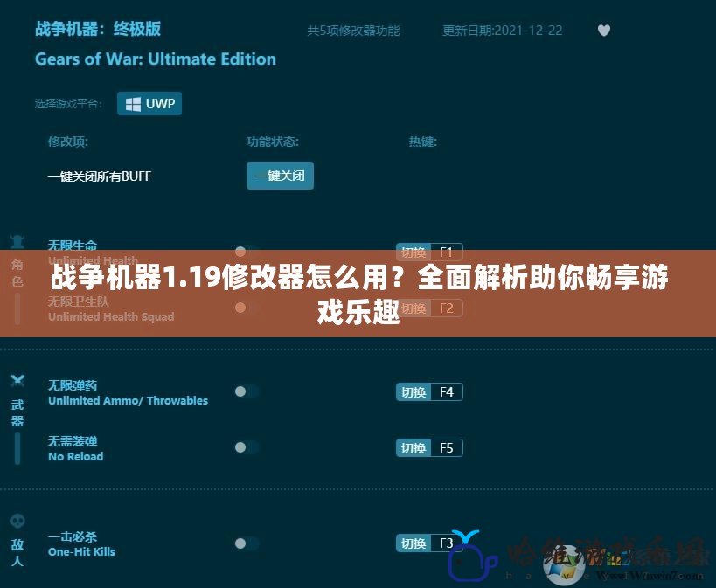Screen dimensions: 716x588
Task: Click the F5 hotkey 切换 button
Action: click(414, 448)
